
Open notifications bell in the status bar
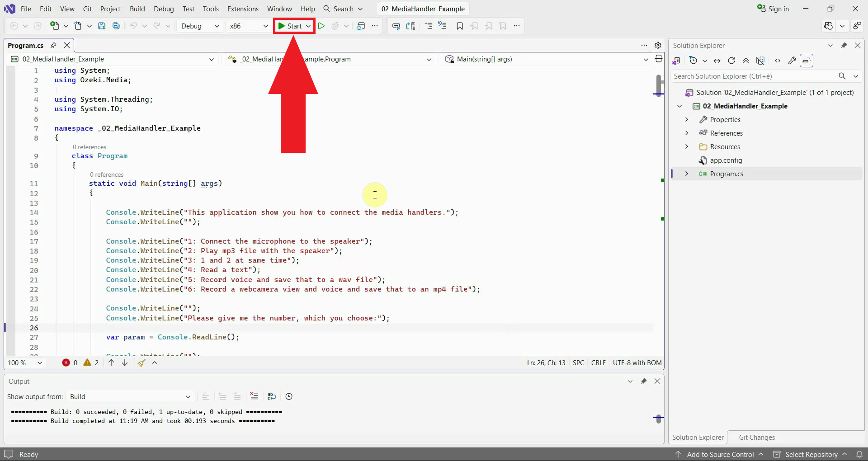click(x=859, y=454)
